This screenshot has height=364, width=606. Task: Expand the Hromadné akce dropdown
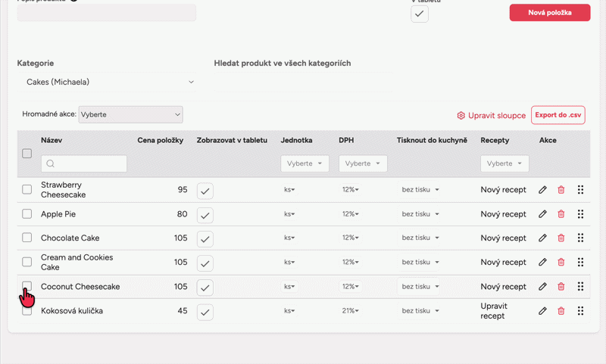click(x=130, y=114)
